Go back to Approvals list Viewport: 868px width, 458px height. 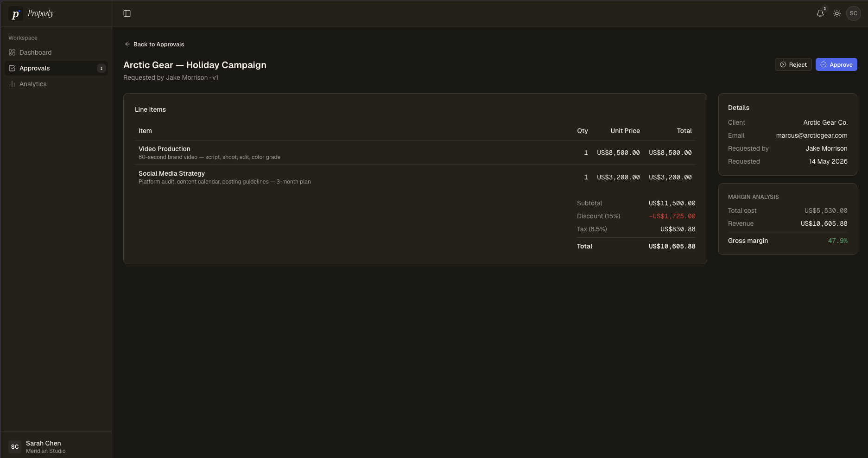(x=154, y=44)
